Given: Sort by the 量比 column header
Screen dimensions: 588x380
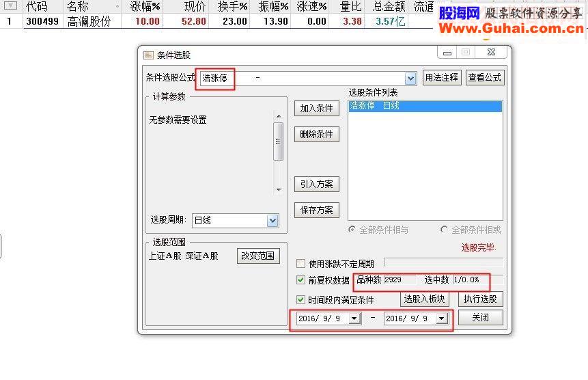Looking at the screenshot, I should (350, 6).
